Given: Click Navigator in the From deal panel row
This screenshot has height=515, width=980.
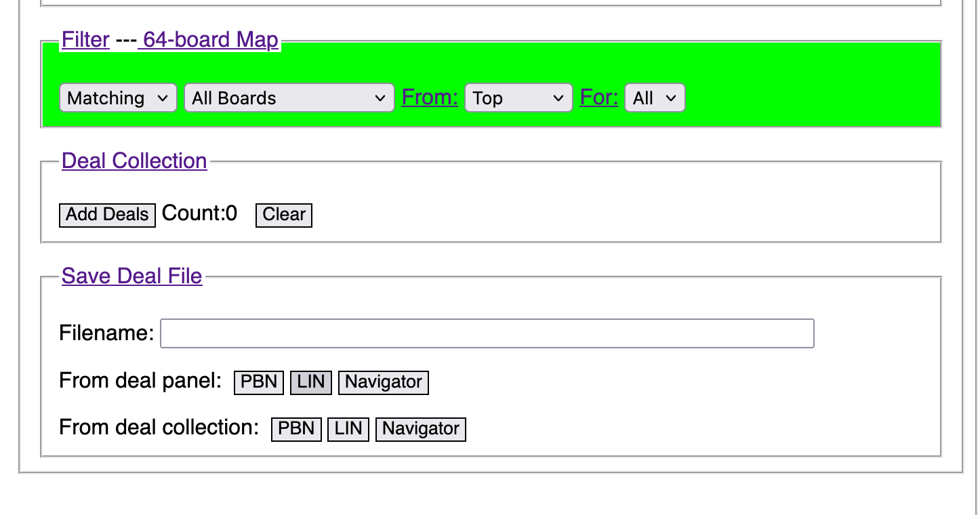Looking at the screenshot, I should (384, 382).
